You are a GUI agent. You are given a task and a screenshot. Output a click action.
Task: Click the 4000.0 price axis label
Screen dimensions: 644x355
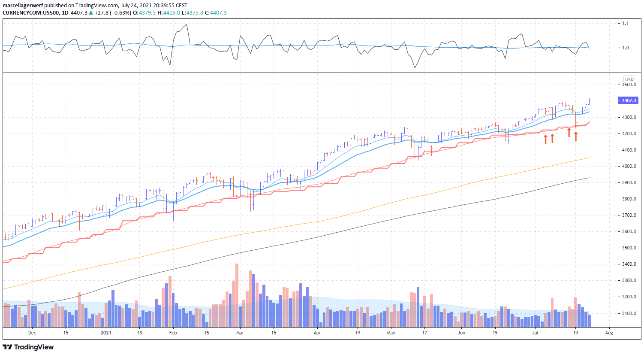(x=629, y=166)
